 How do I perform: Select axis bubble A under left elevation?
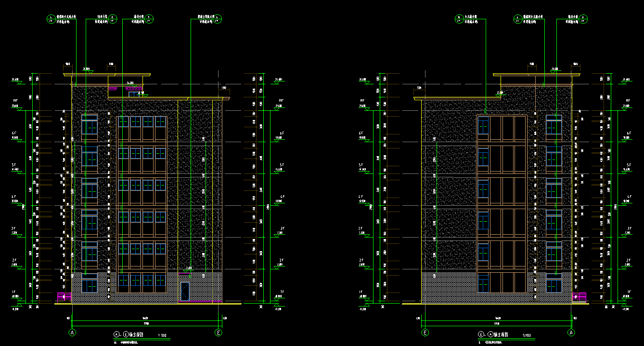(73, 333)
